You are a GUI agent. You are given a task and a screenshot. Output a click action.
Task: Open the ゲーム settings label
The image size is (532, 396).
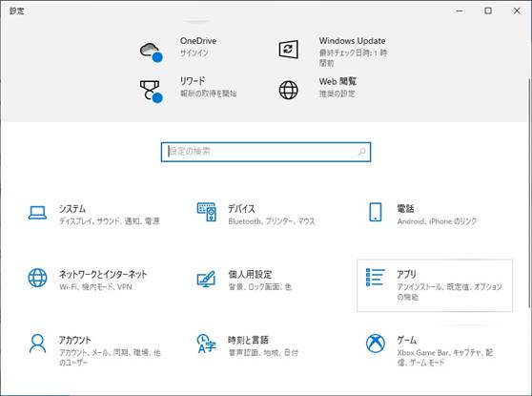[x=407, y=340]
